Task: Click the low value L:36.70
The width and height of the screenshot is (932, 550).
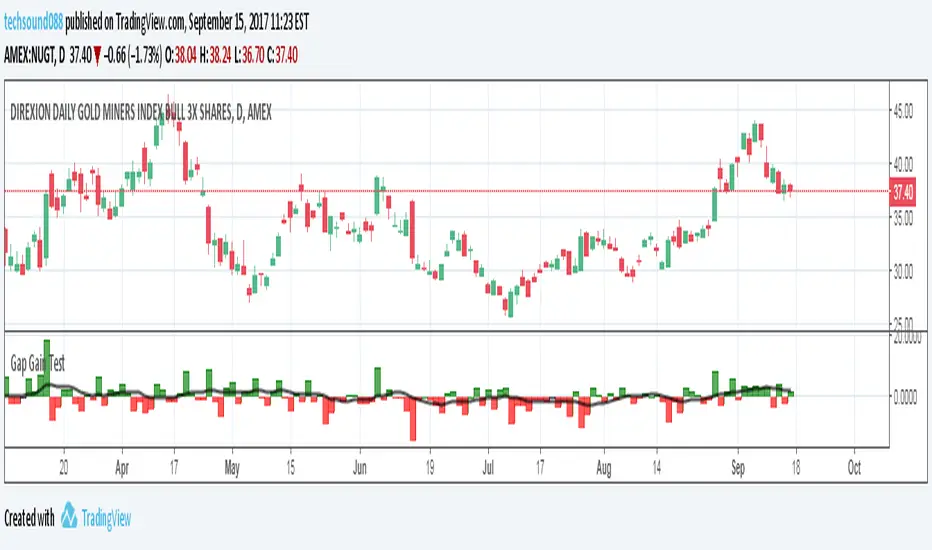Action: coord(249,56)
